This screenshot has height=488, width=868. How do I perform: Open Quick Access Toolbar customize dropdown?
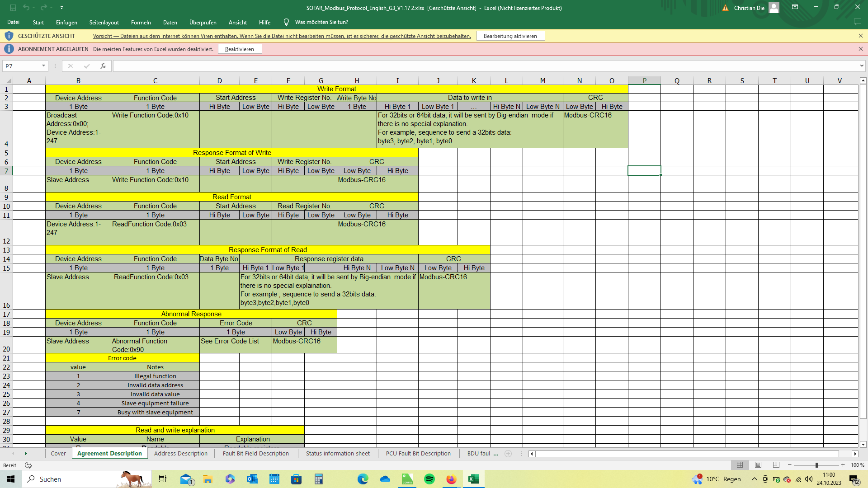(61, 8)
